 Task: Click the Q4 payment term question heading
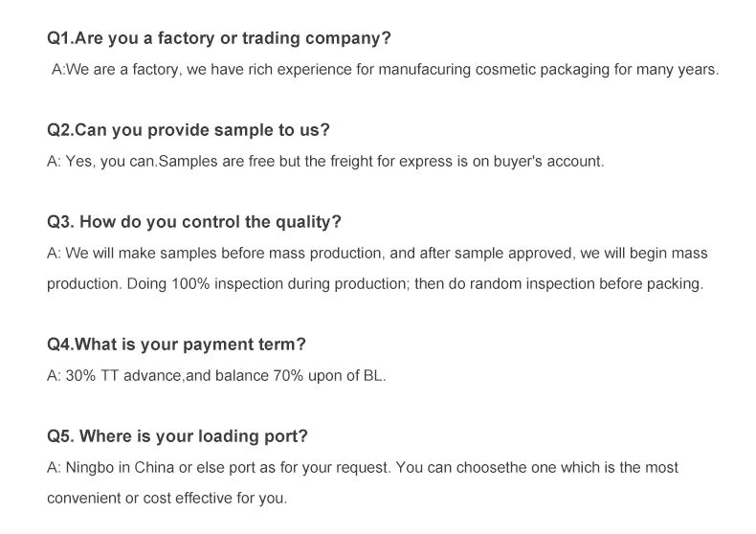176,345
